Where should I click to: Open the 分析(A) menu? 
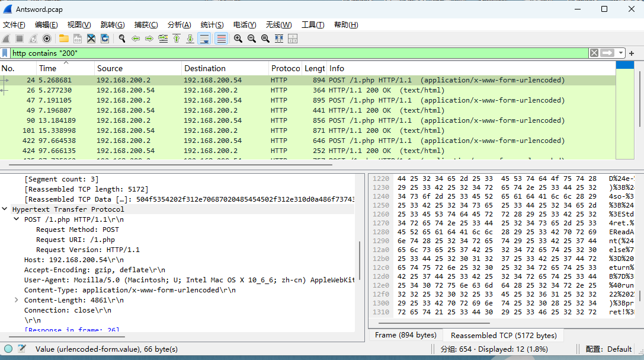coord(179,25)
